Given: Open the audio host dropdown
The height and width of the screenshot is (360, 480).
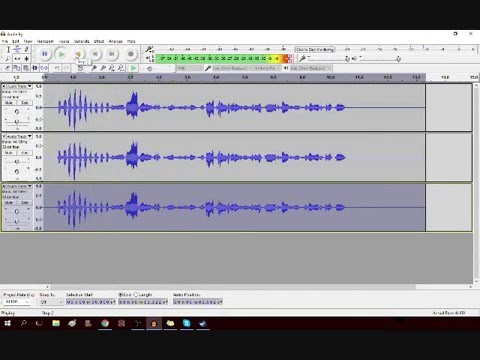Looking at the screenshot, I should [x=189, y=68].
